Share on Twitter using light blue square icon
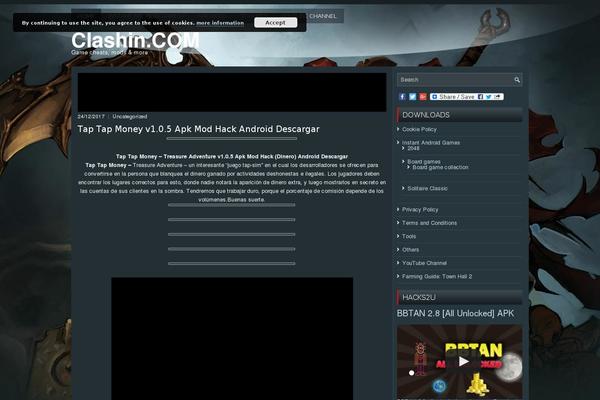Viewport: 600px width, 400px height. point(412,96)
